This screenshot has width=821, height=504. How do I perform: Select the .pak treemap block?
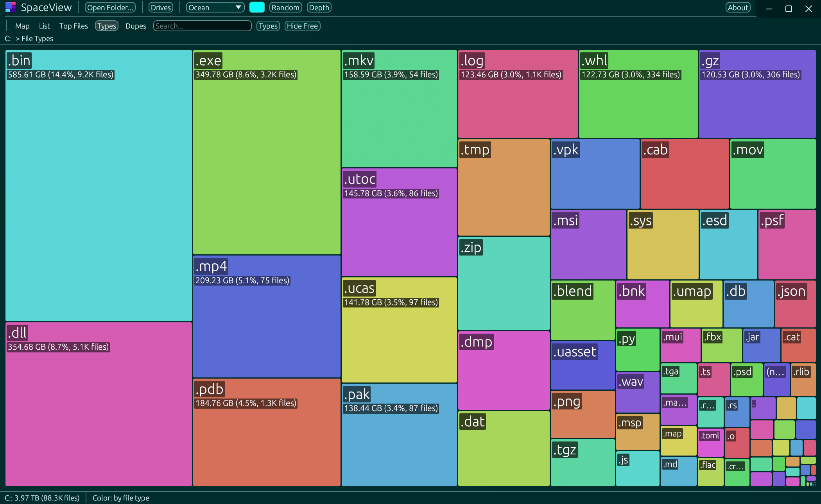[399, 435]
